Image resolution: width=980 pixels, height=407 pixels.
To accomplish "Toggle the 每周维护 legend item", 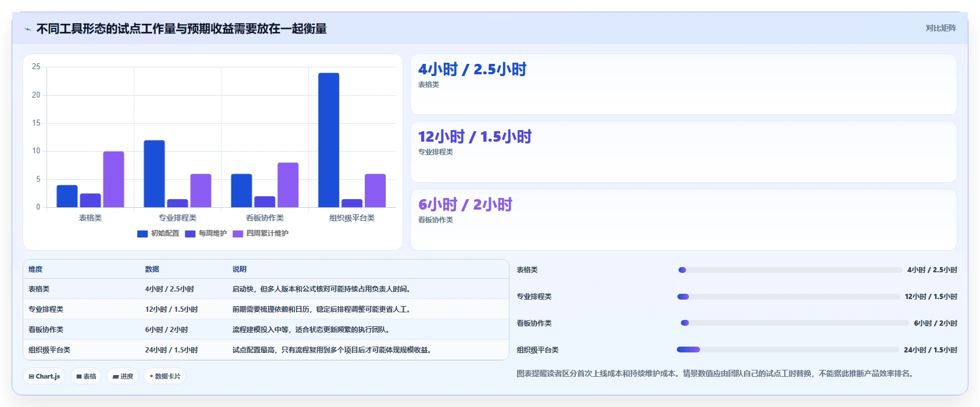I will [206, 233].
